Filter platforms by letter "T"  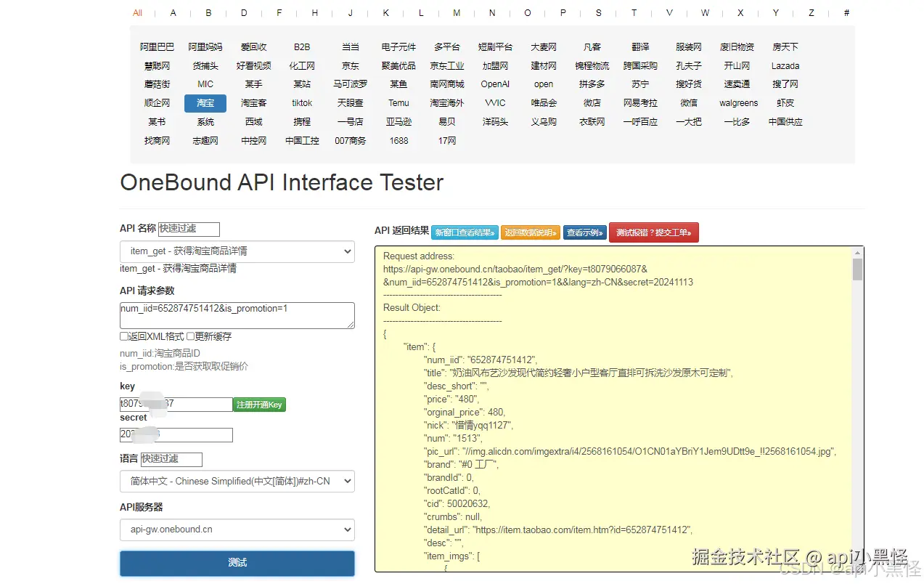tap(634, 13)
